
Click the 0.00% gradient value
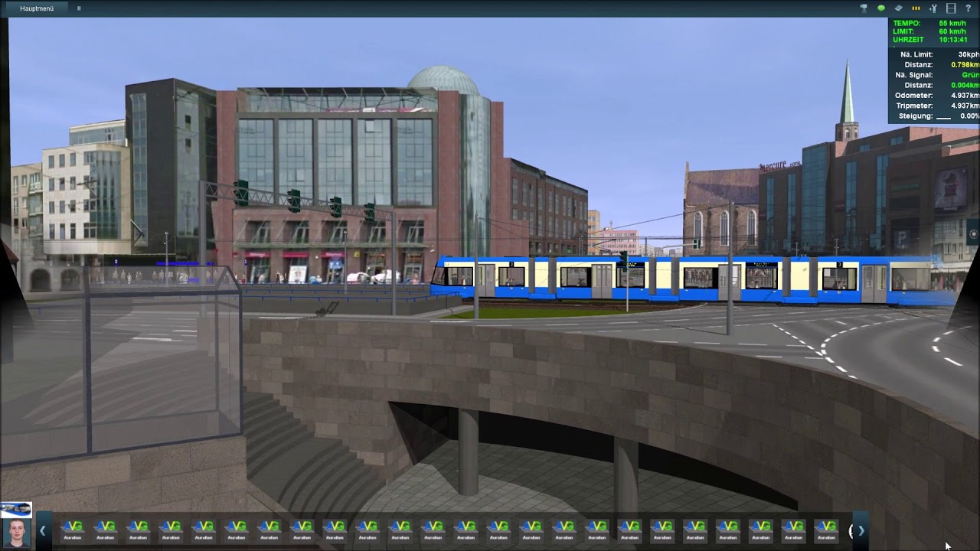970,116
